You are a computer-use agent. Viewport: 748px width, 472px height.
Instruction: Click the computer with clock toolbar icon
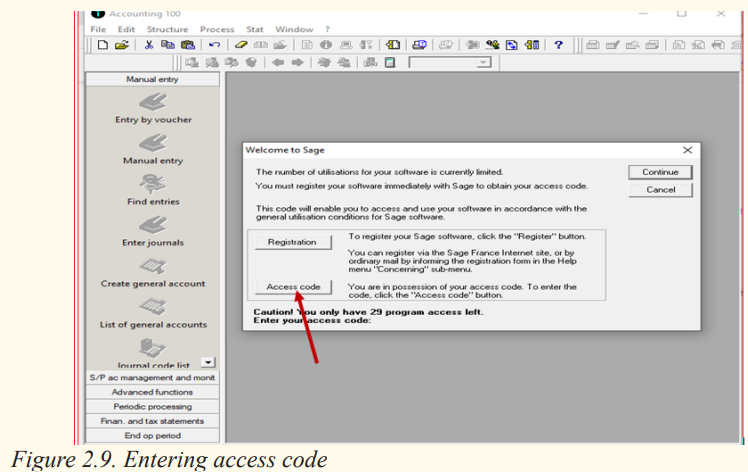coord(419,45)
